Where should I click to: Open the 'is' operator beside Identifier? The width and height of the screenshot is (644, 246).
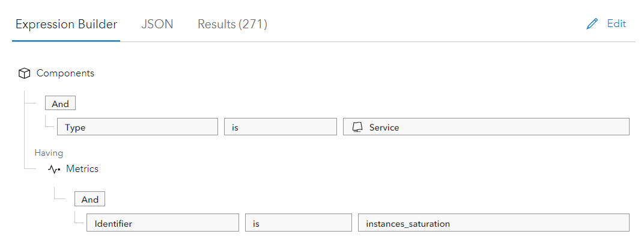(298, 223)
